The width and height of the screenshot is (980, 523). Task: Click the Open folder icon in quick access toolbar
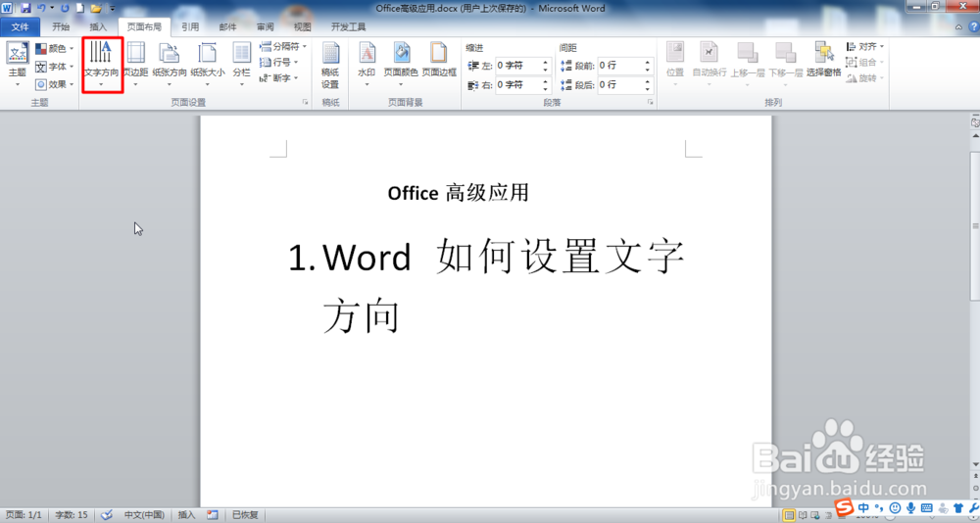pyautogui.click(x=96, y=8)
